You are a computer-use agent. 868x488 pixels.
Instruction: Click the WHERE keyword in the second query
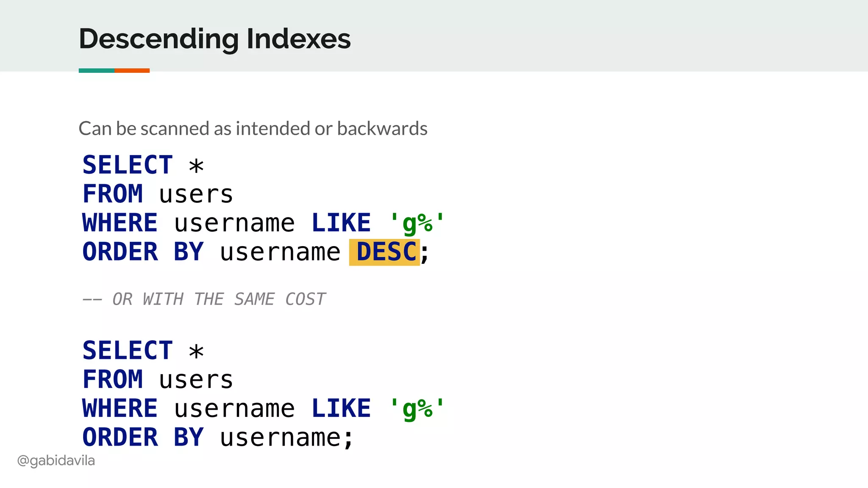(x=120, y=408)
